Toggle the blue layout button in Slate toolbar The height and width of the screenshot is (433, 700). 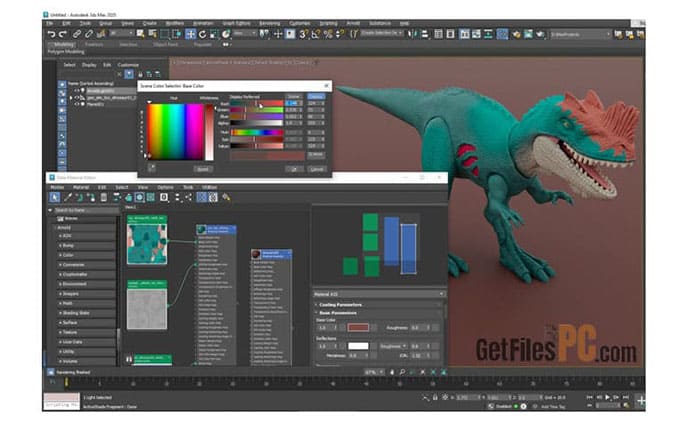click(x=202, y=197)
